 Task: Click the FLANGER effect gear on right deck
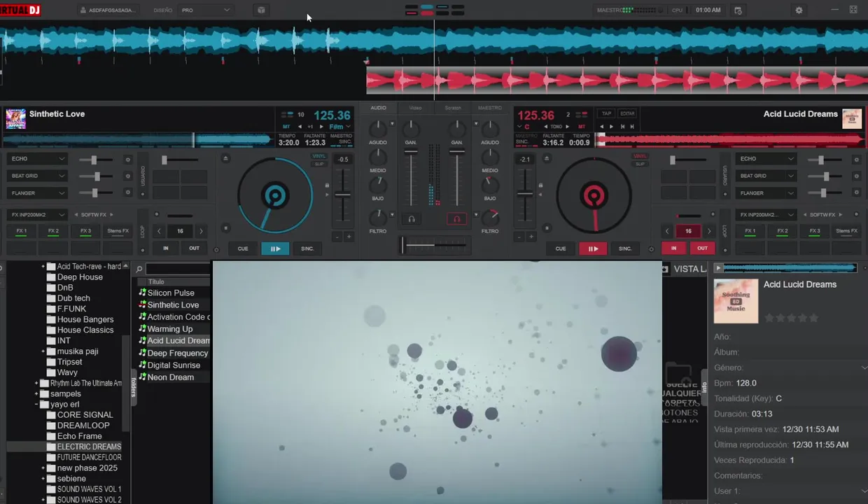coord(856,192)
